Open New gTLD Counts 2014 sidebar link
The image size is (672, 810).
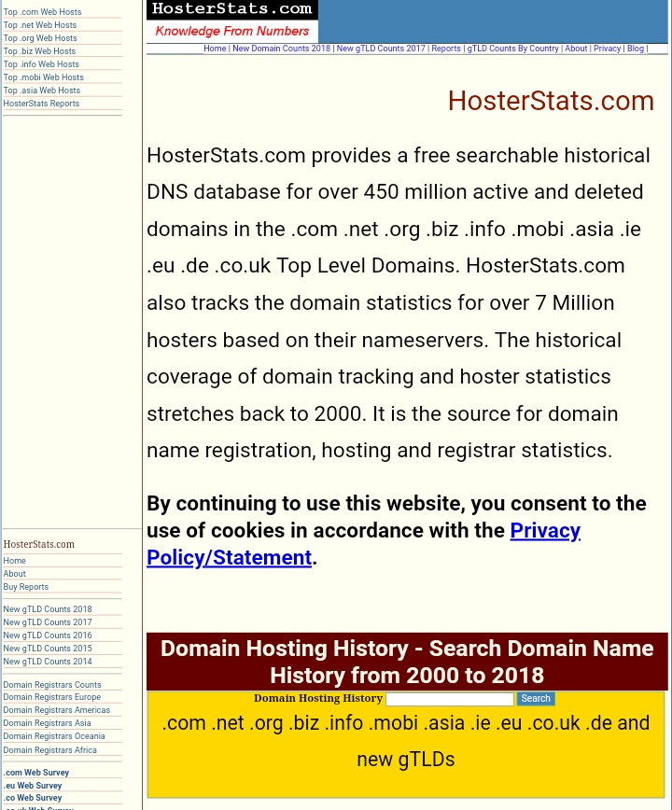click(x=48, y=662)
